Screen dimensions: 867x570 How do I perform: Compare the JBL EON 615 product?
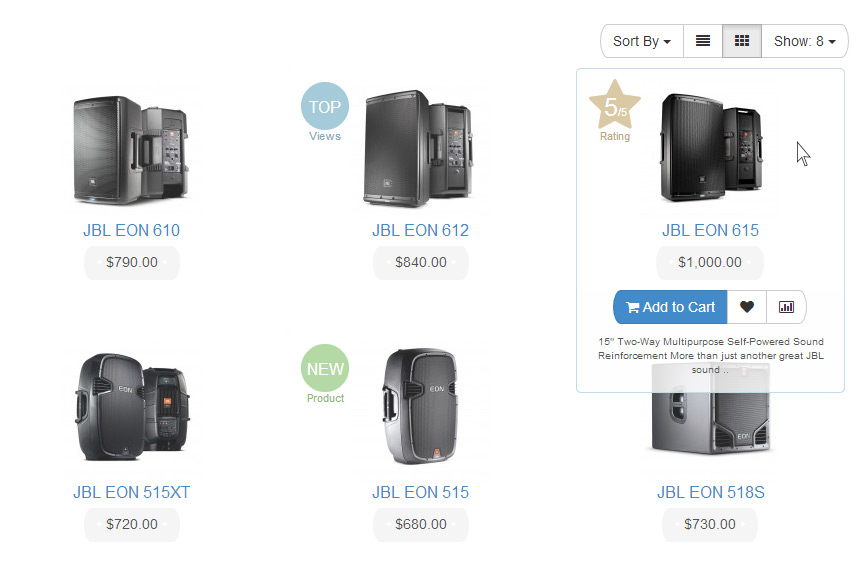point(786,307)
